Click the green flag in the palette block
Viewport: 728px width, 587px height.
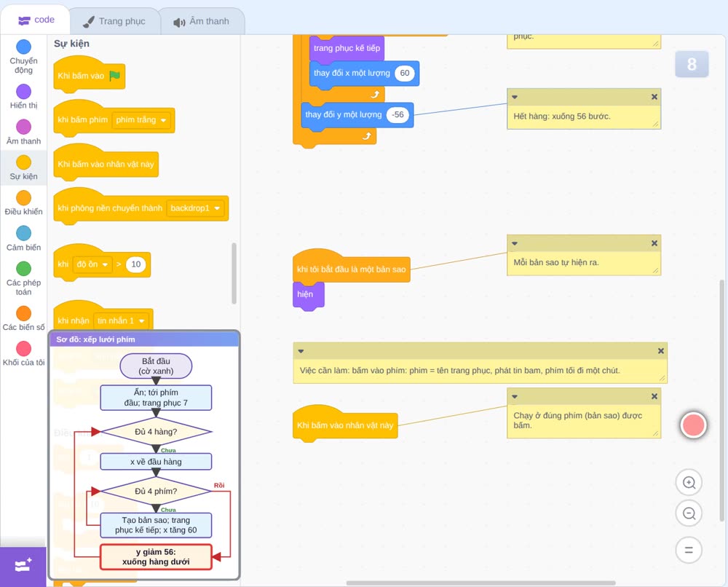pos(114,76)
